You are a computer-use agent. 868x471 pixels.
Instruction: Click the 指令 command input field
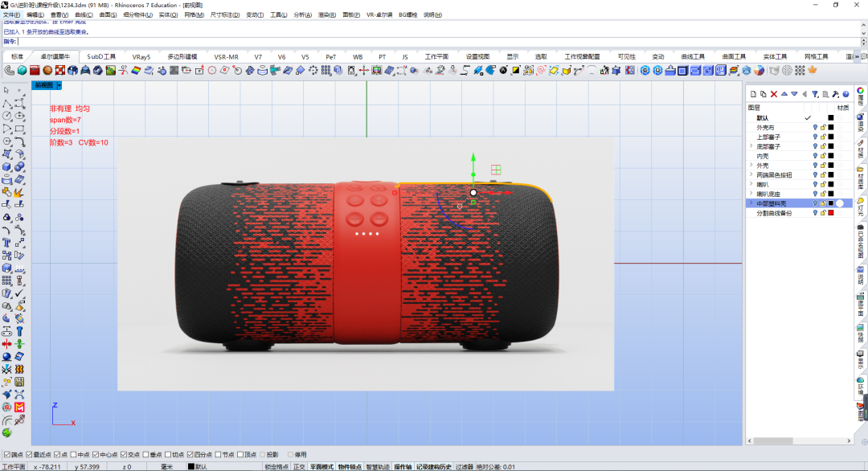point(439,42)
